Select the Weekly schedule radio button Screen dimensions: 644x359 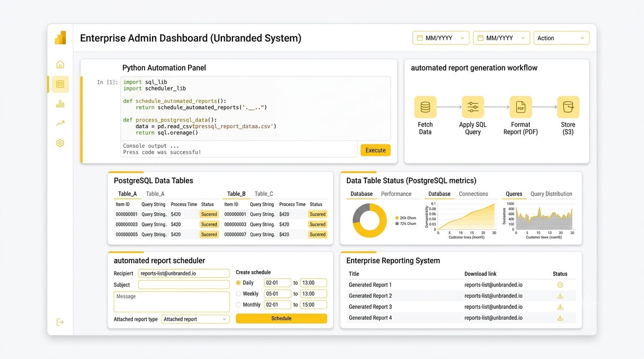coord(238,294)
